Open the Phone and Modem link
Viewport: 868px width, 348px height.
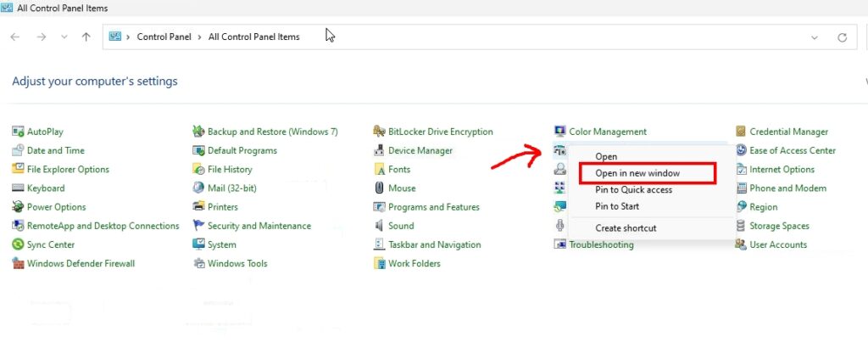tap(787, 188)
